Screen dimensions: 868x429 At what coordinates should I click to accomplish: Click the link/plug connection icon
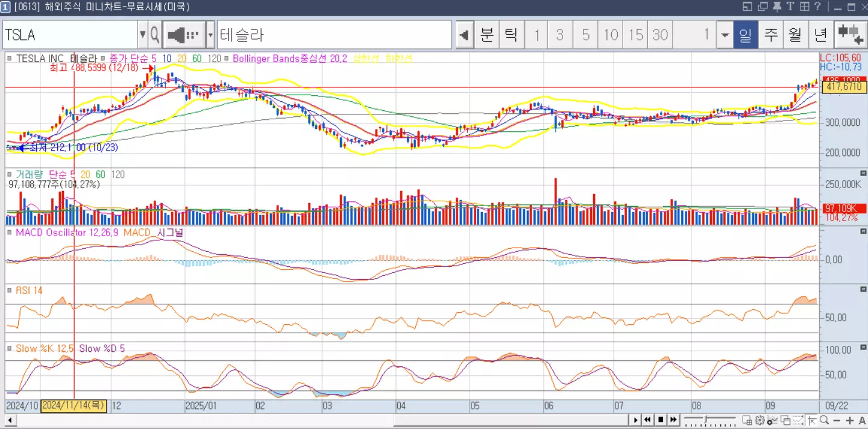(x=184, y=35)
